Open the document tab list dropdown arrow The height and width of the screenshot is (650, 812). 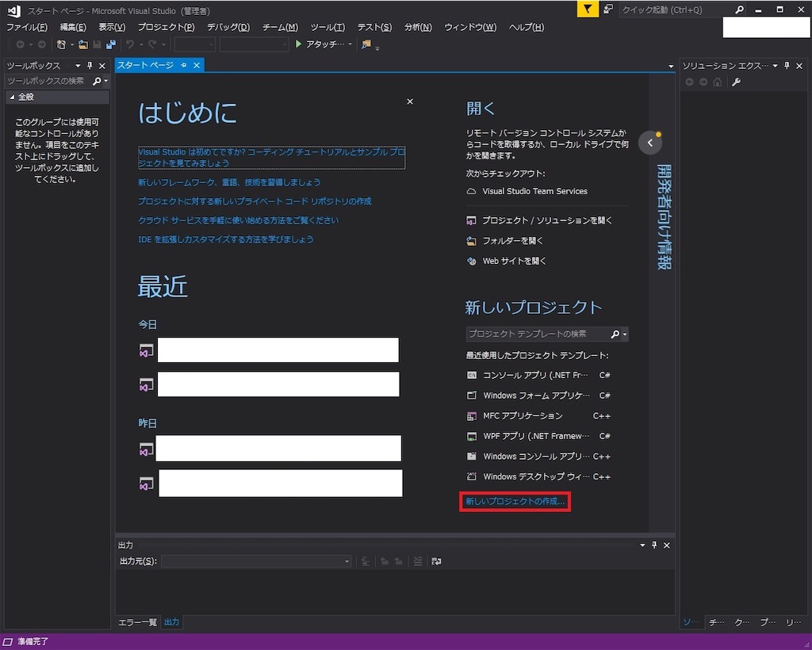pyautogui.click(x=671, y=67)
